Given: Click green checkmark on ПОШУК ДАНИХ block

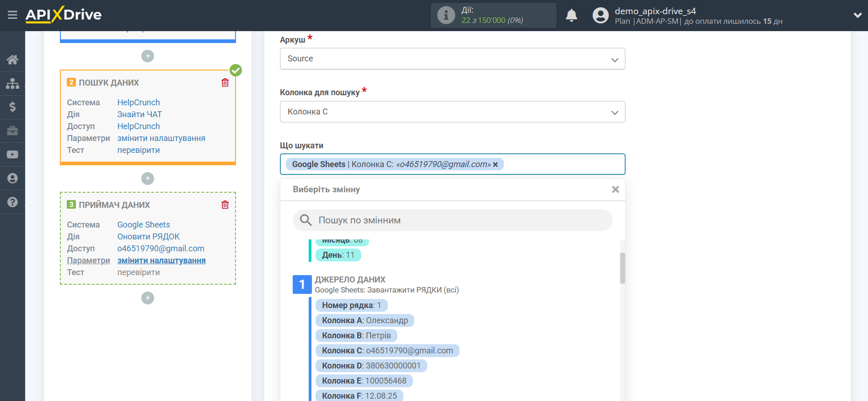Looking at the screenshot, I should 236,70.
